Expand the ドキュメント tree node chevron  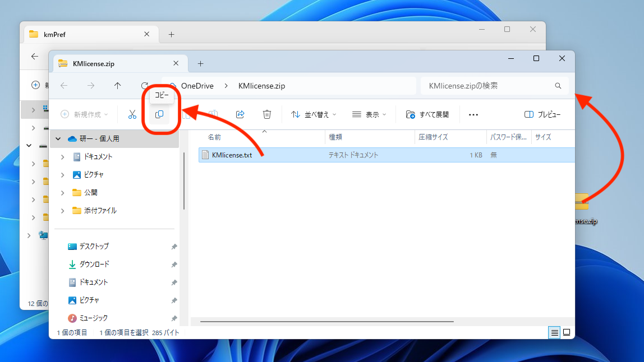(x=62, y=157)
